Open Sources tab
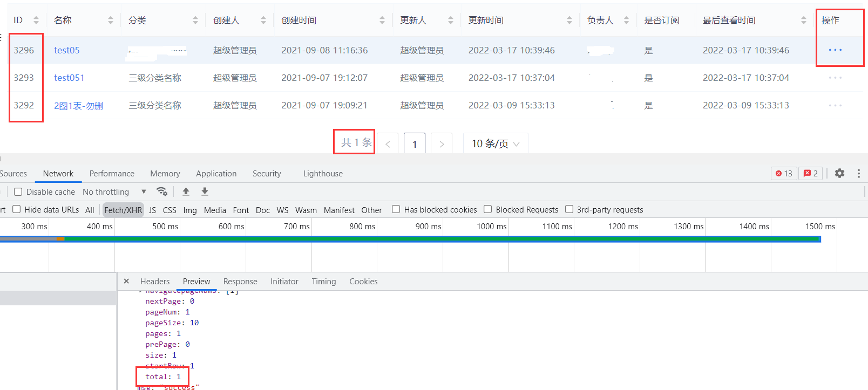 13,174
